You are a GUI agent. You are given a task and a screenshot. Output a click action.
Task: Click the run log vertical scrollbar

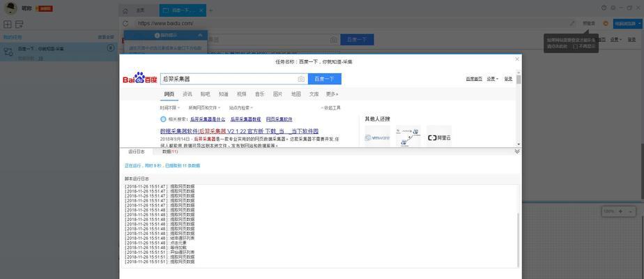[x=518, y=239]
